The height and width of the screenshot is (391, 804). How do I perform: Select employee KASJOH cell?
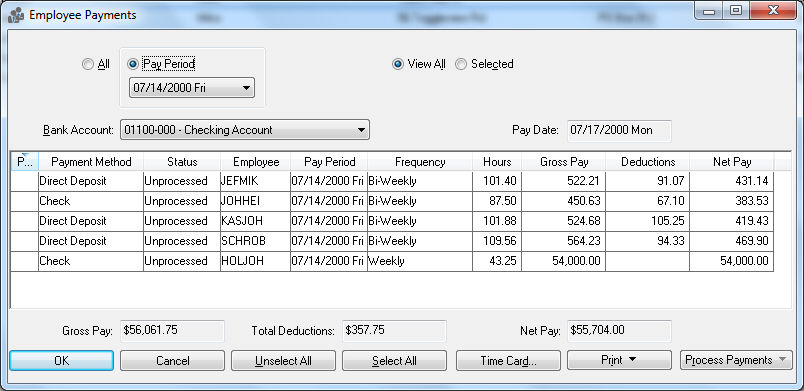[x=255, y=221]
